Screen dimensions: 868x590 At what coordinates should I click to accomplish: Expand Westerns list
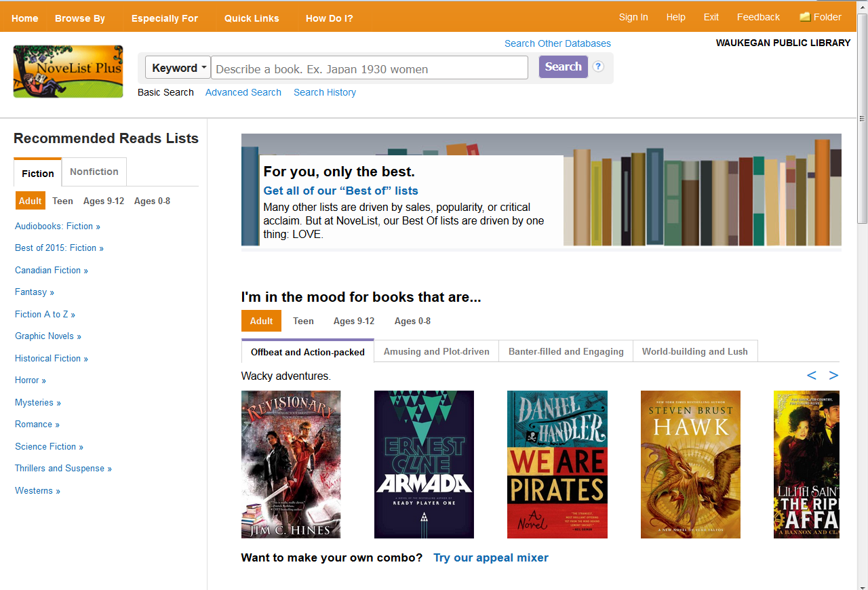37,490
